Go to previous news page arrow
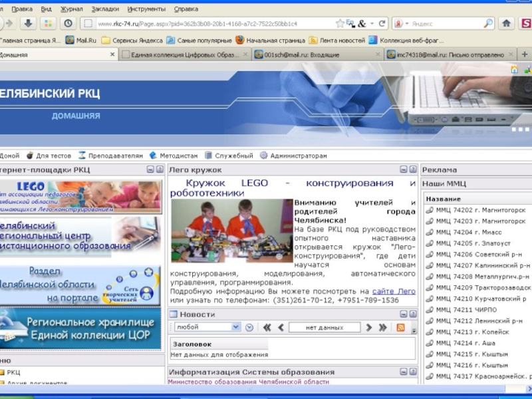 [x=281, y=327]
